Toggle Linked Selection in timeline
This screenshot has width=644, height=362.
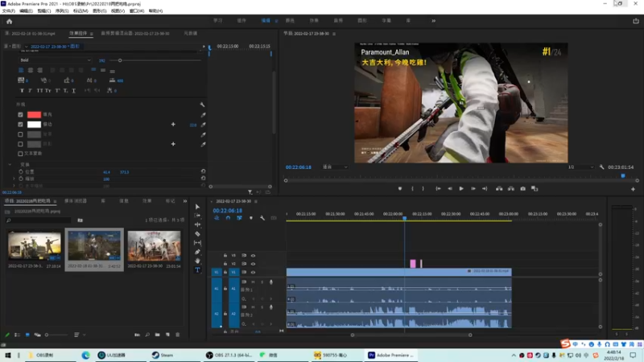239,218
